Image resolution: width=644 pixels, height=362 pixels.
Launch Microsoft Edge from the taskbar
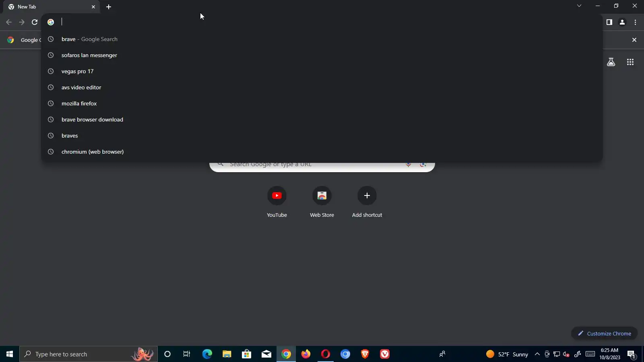207,354
